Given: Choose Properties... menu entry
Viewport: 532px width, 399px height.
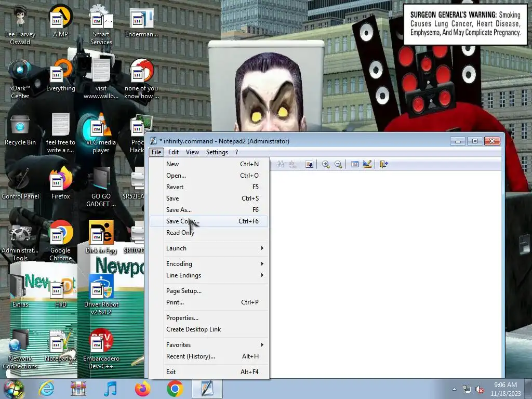Looking at the screenshot, I should click(x=208, y=318).
